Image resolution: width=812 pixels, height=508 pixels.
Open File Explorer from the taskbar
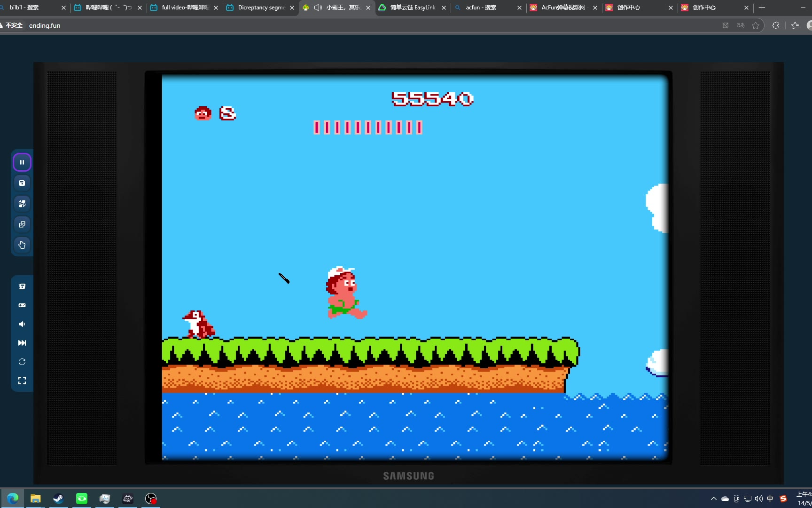click(x=36, y=499)
